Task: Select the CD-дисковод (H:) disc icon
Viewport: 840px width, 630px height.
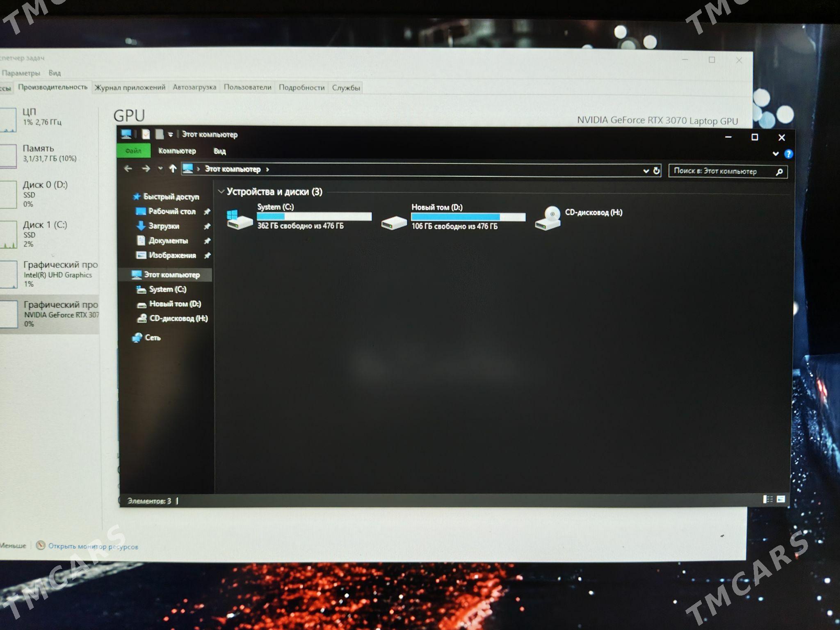Action: click(x=548, y=218)
